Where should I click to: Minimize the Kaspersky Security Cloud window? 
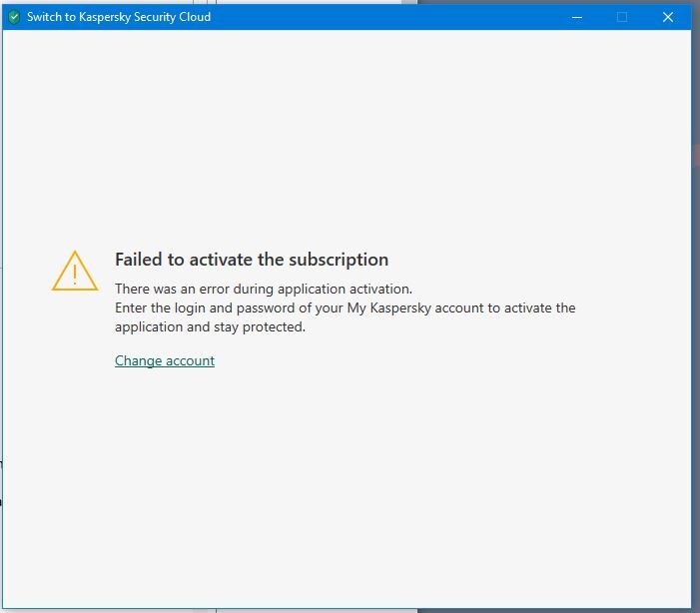(577, 17)
